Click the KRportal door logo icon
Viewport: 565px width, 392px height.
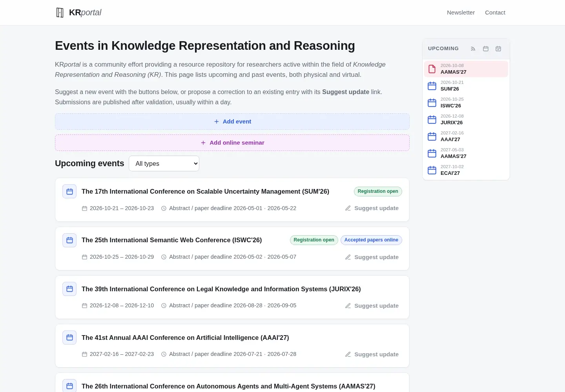click(x=60, y=13)
